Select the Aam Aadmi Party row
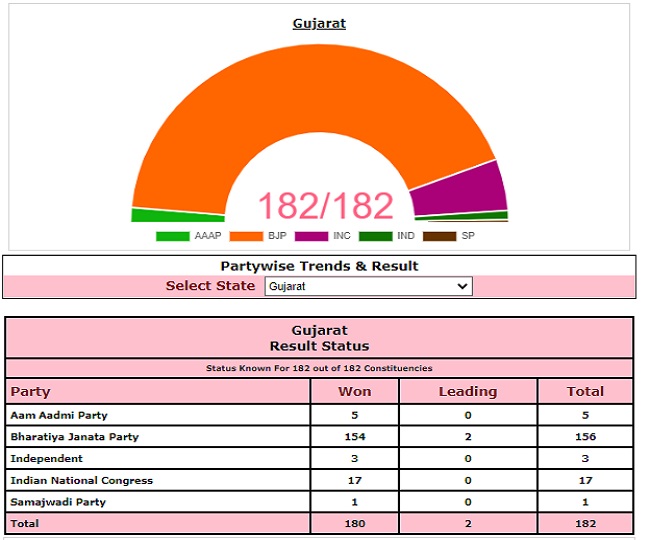Image resolution: width=650 pixels, height=540 pixels. coord(59,415)
